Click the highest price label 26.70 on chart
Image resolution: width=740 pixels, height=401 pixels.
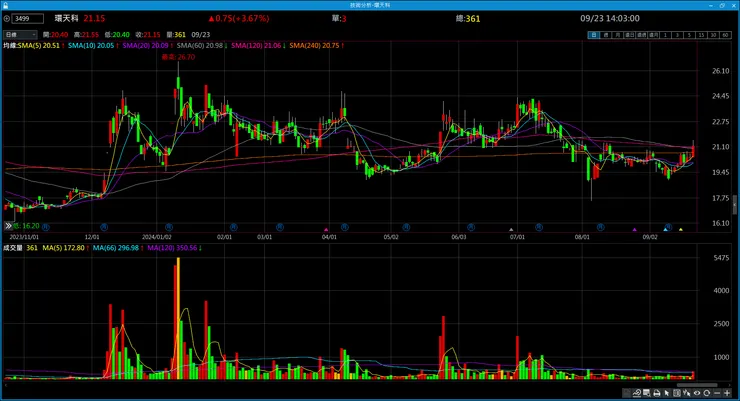click(178, 57)
